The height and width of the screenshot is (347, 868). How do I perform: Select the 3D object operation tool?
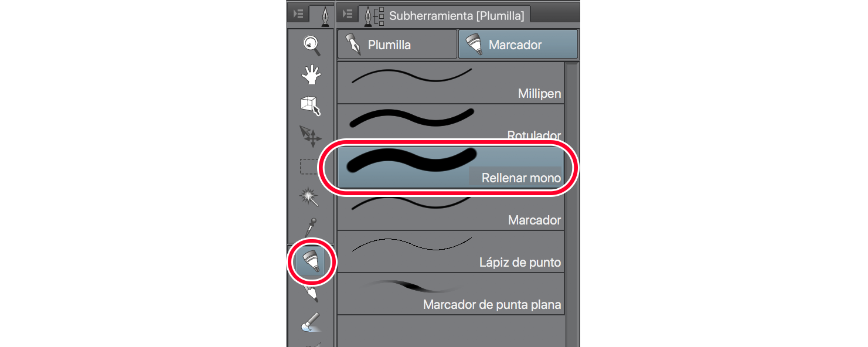point(310,105)
